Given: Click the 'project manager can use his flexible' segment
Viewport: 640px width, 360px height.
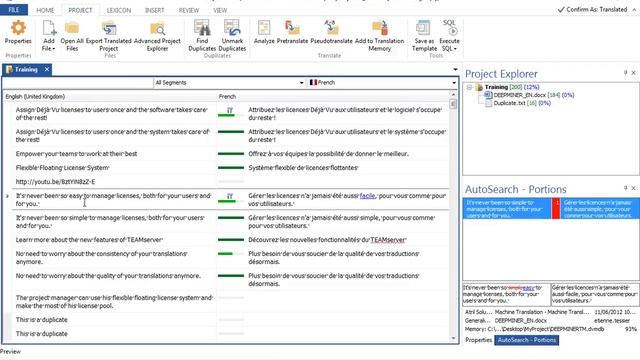Looking at the screenshot, I should pyautogui.click(x=114, y=302).
